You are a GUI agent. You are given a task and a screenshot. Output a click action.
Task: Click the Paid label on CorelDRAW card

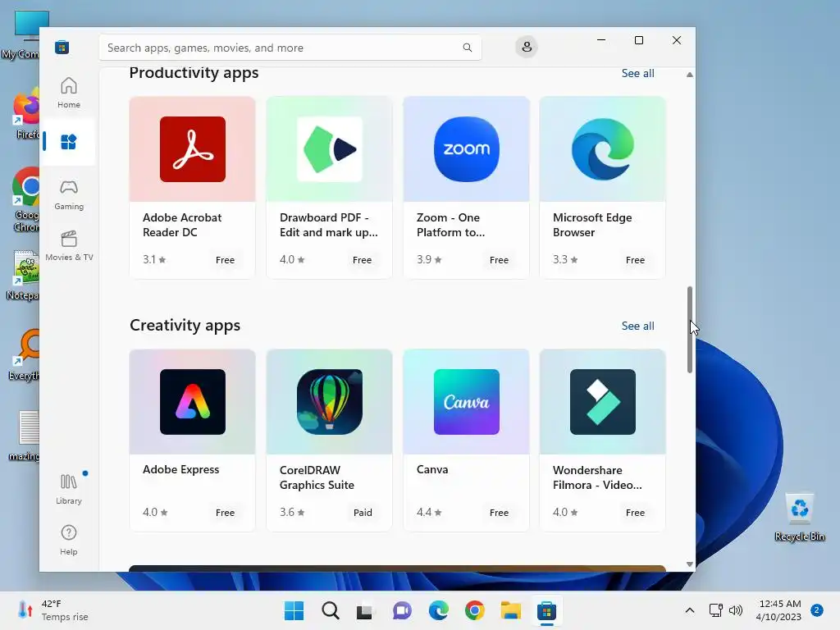(x=363, y=513)
